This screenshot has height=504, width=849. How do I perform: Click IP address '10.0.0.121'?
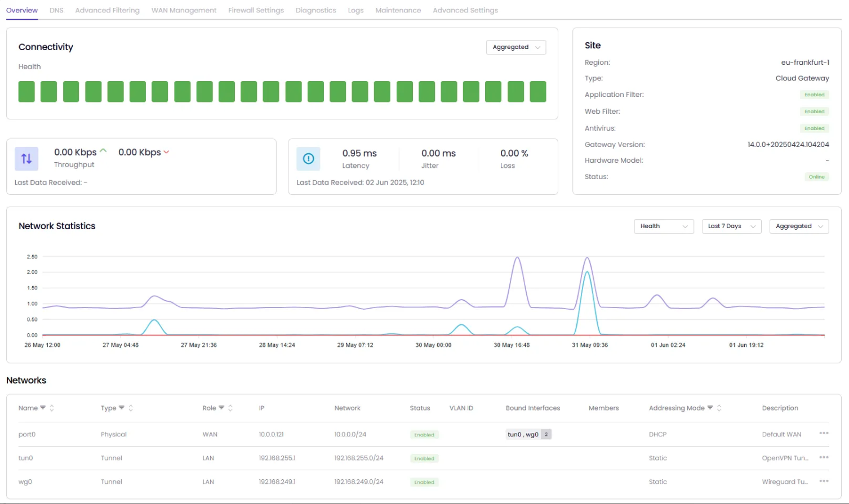pos(271,434)
